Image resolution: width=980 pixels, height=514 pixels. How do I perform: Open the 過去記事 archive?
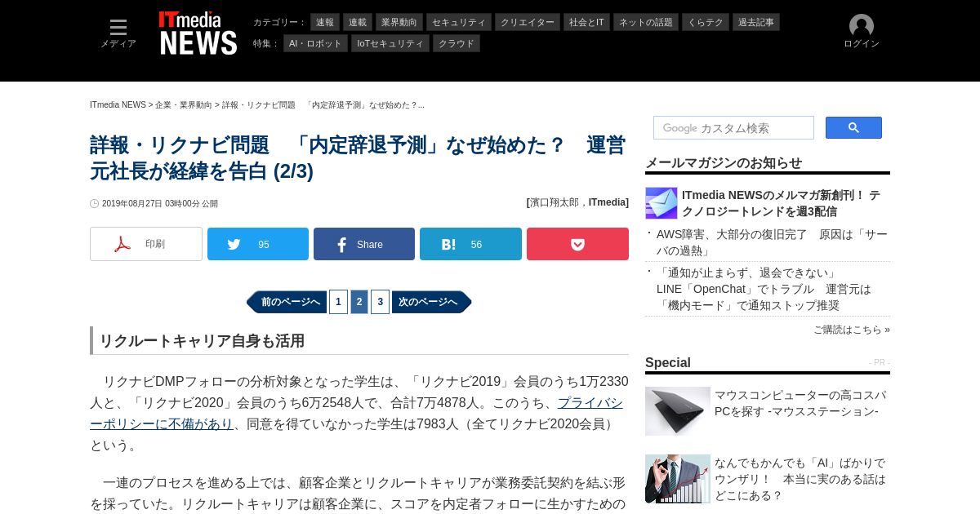point(756,22)
